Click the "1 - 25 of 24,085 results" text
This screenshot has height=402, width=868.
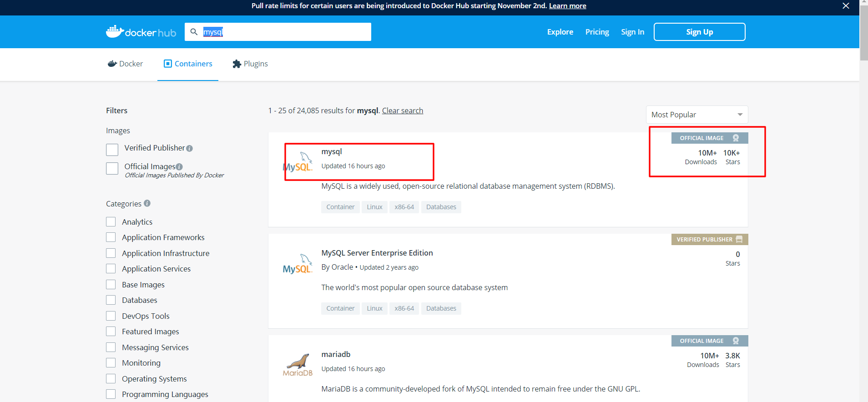point(312,111)
